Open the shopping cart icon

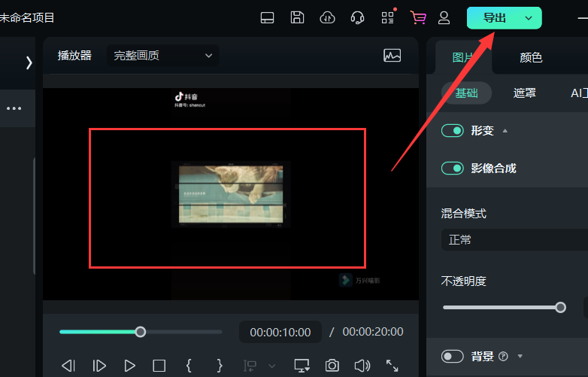point(418,17)
